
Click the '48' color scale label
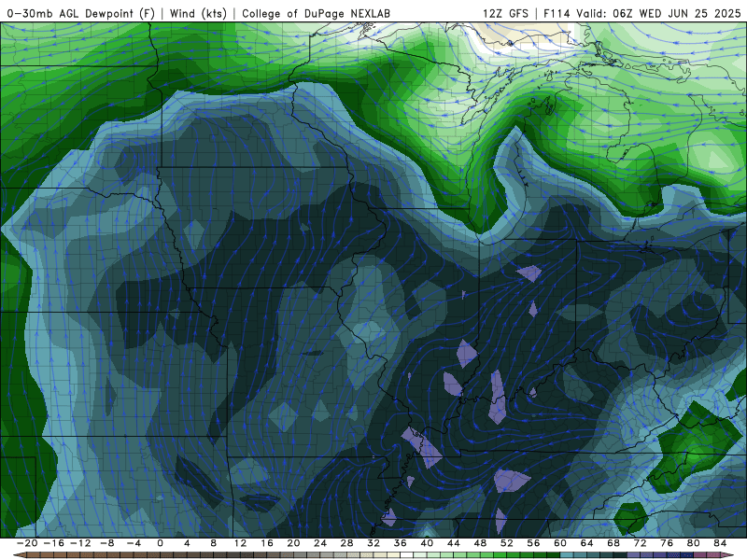click(x=480, y=543)
